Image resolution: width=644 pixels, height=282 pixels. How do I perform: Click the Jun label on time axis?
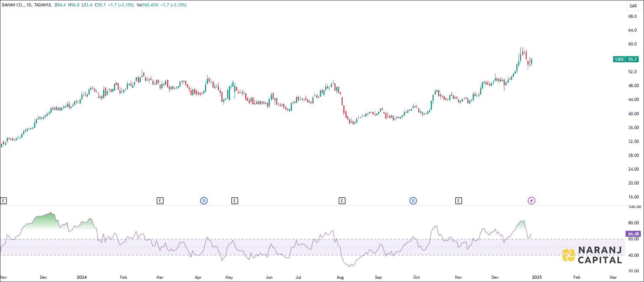(269, 277)
